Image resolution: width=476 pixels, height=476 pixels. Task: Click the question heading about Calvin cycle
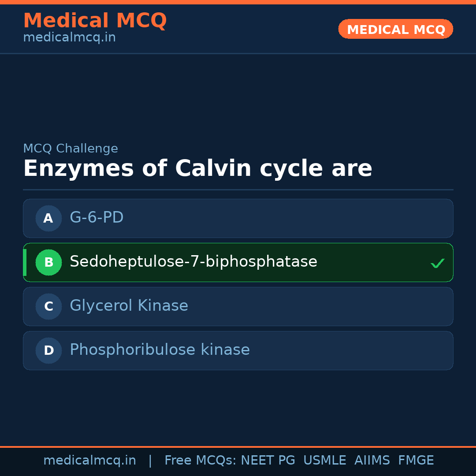point(197,168)
